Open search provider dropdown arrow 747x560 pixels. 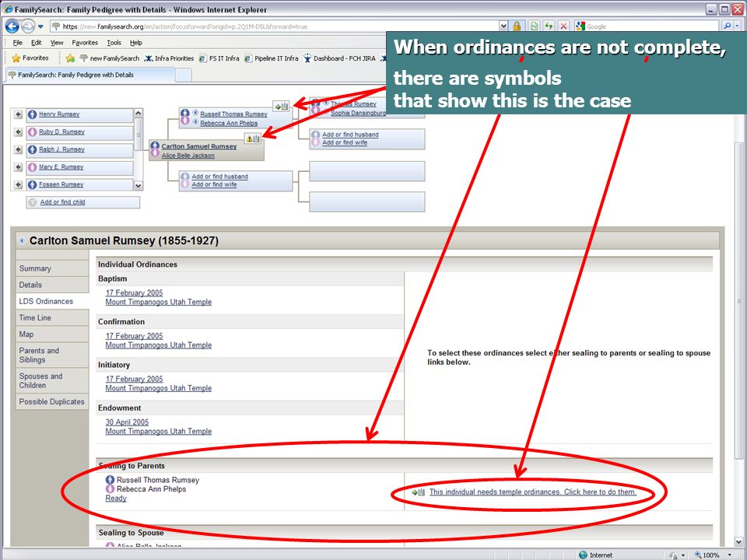(738, 26)
